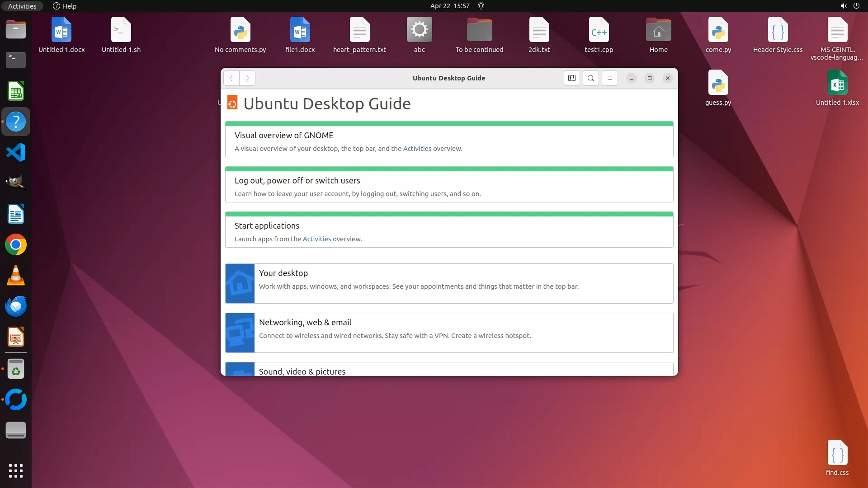Click Activities link under Start applications

coord(316,239)
